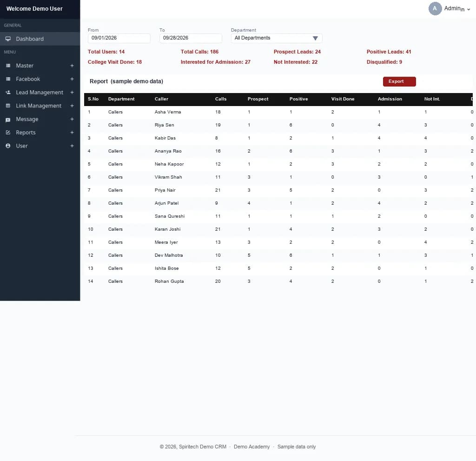The width and height of the screenshot is (476, 461).
Task: Click the Not Interested: 22 stat
Action: point(295,62)
